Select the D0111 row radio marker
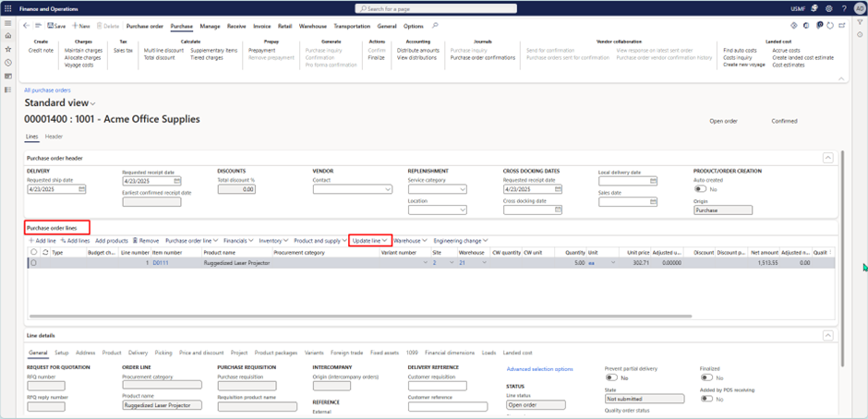This screenshot has height=419, width=868. tap(34, 263)
